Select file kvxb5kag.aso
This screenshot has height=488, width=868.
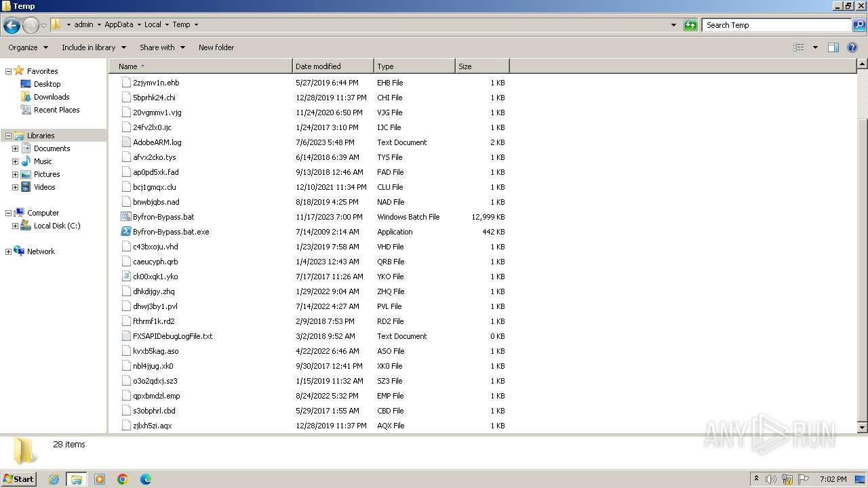point(156,351)
